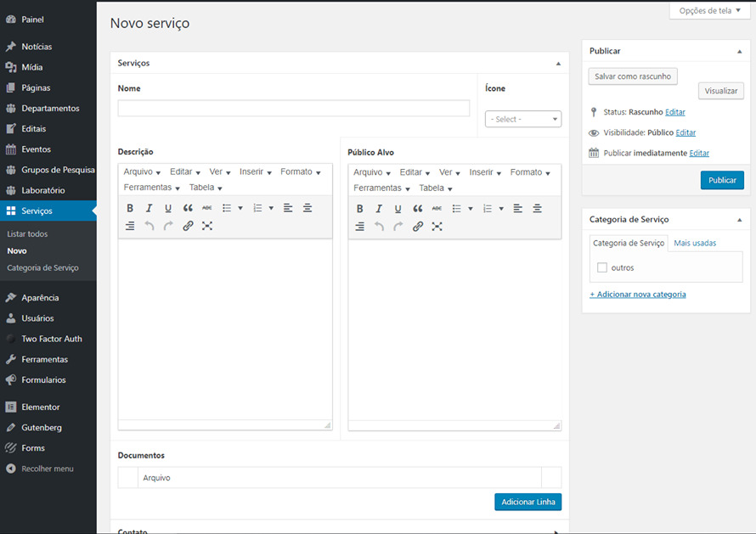Click strikethrough icon in Descrição editor

click(206, 208)
